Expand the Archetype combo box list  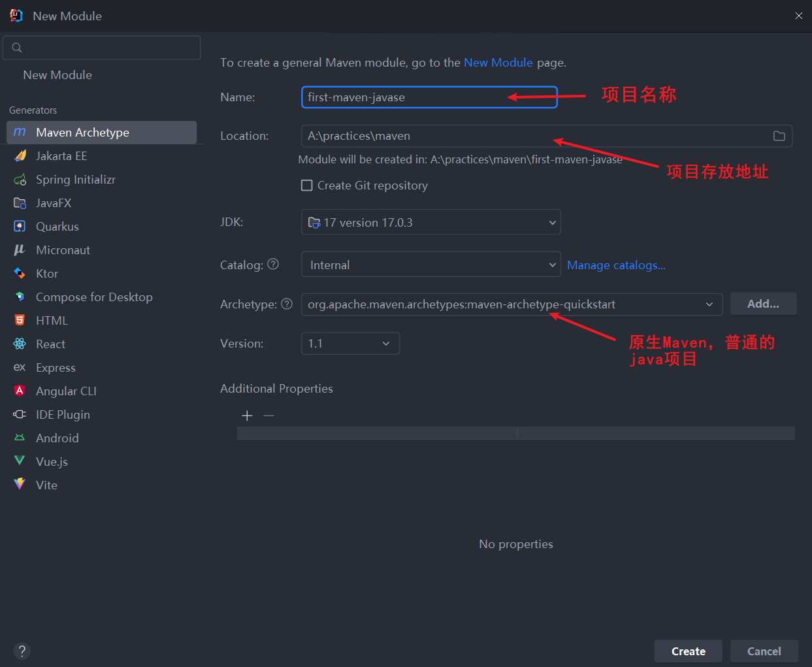709,304
